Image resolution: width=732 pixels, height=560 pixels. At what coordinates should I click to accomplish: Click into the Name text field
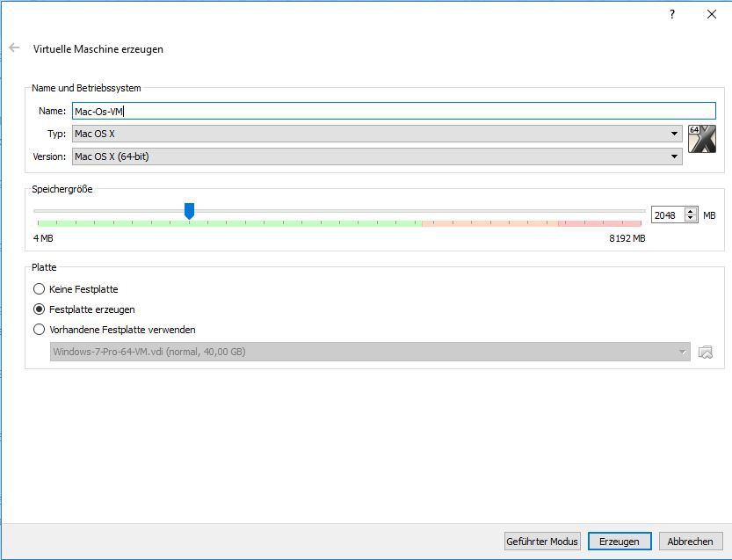point(395,111)
